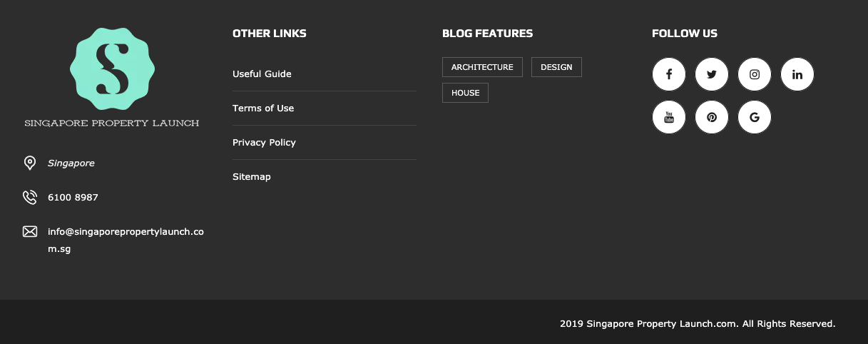Open the Terms of Use link
The width and height of the screenshot is (868, 344).
[x=263, y=108]
